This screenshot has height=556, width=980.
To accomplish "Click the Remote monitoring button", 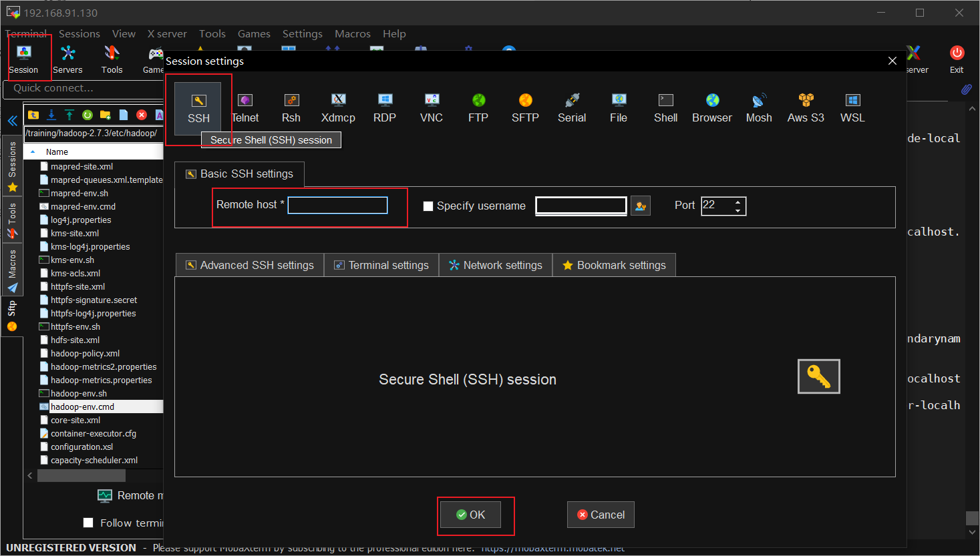I will click(x=130, y=495).
